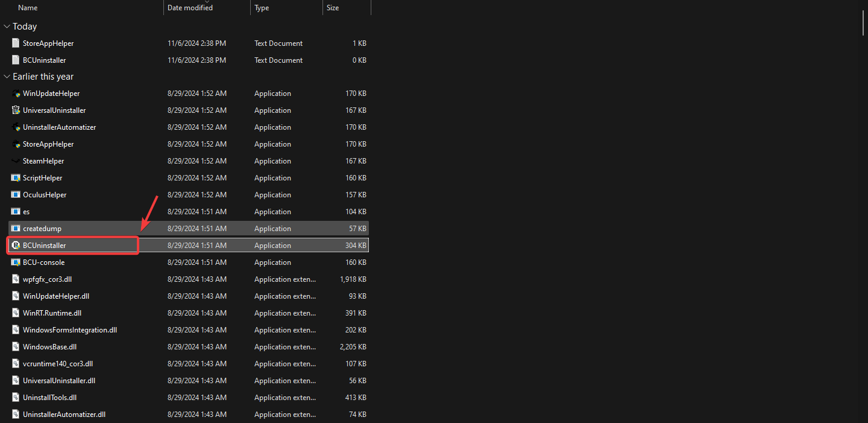Click the createdump application icon
Viewport: 868px width, 423px height.
point(16,229)
